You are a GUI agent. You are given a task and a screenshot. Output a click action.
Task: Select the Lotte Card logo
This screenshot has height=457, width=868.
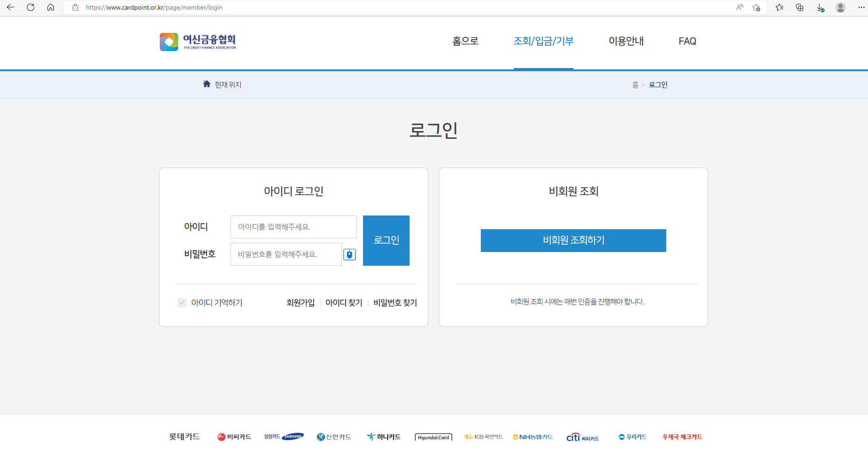pyautogui.click(x=184, y=436)
